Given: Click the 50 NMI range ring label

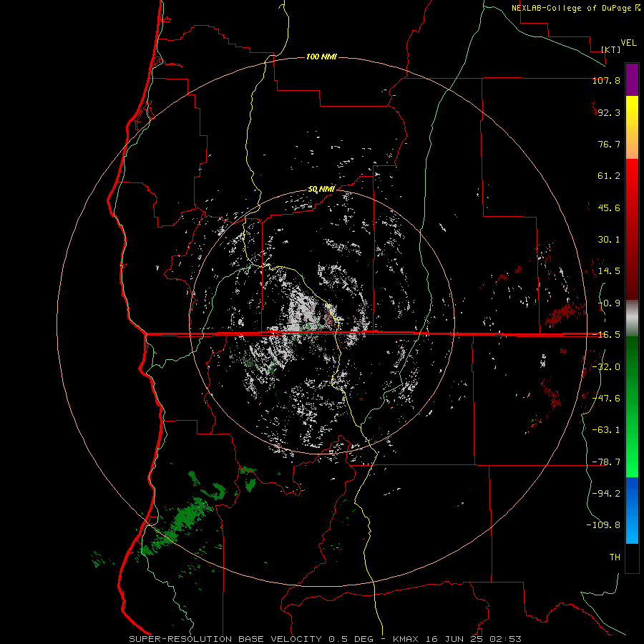Looking at the screenshot, I should (x=321, y=190).
